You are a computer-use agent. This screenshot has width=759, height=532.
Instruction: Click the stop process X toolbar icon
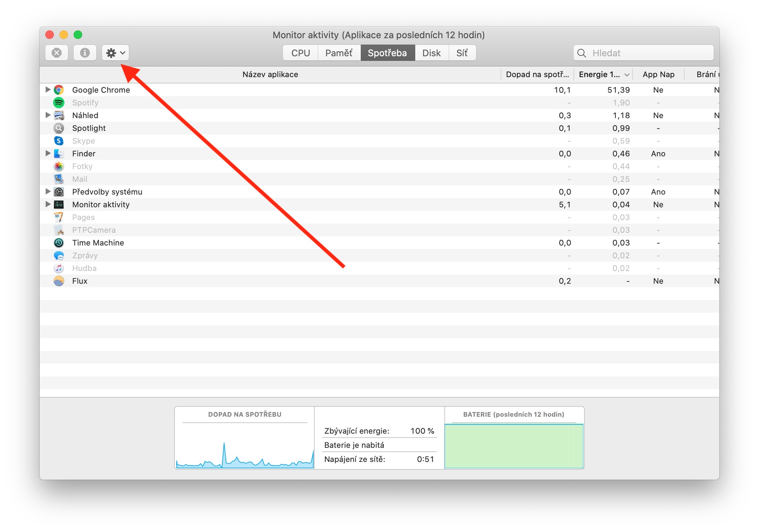57,53
